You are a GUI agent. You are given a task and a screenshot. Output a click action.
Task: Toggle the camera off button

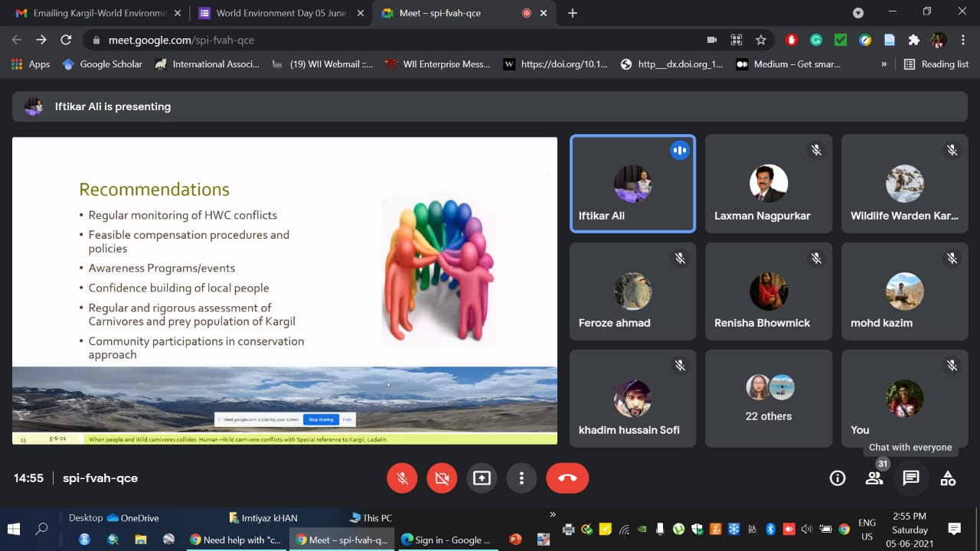[x=442, y=478]
